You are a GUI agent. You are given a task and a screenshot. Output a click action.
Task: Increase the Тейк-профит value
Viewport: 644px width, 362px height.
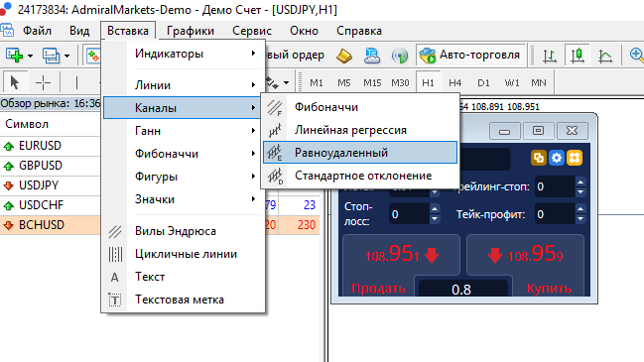[580, 209]
